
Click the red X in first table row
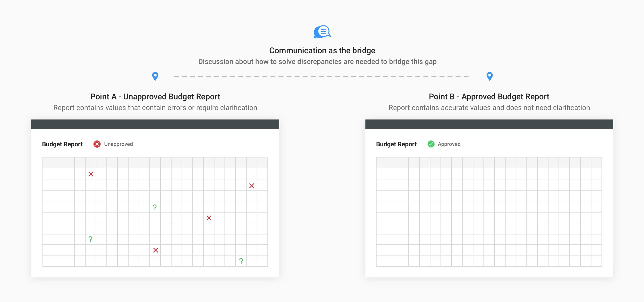tap(91, 174)
